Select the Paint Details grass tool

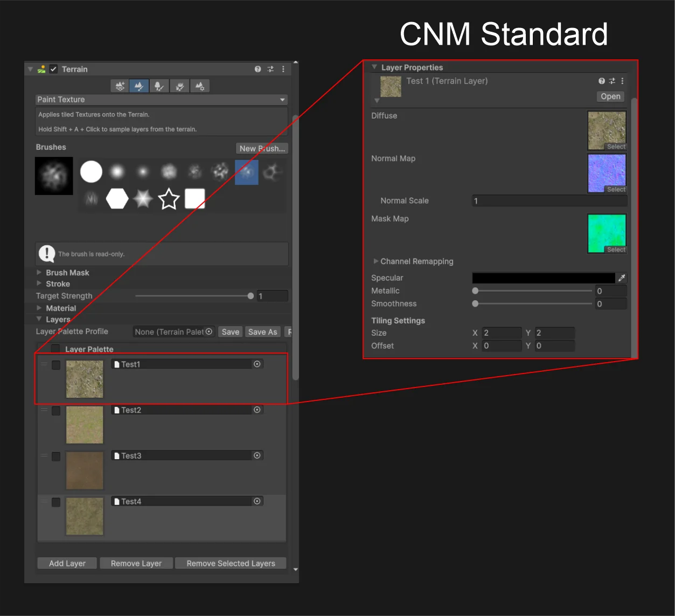(179, 86)
